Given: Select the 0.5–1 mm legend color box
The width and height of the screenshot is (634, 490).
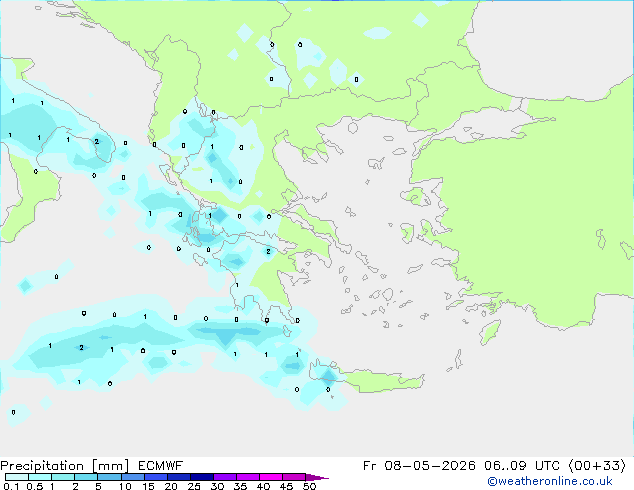Looking at the screenshot, I should click(x=40, y=477).
